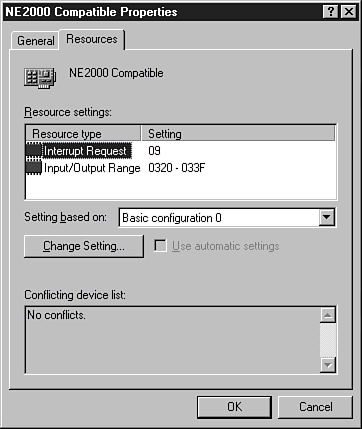Click the Change Setting button
The width and height of the screenshot is (362, 429).
click(84, 246)
